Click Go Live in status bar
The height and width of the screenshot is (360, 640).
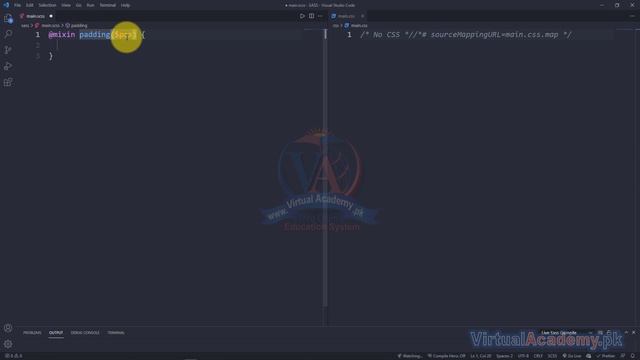(x=572, y=356)
